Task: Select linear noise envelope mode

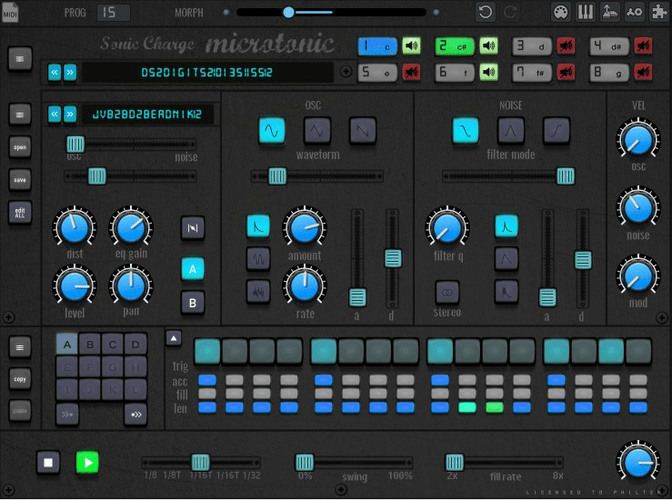Action: click(507, 259)
